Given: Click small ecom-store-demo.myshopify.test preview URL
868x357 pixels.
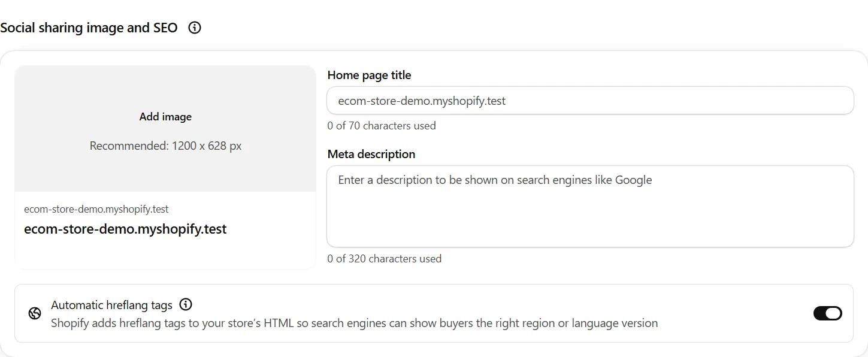Looking at the screenshot, I should pos(96,209).
